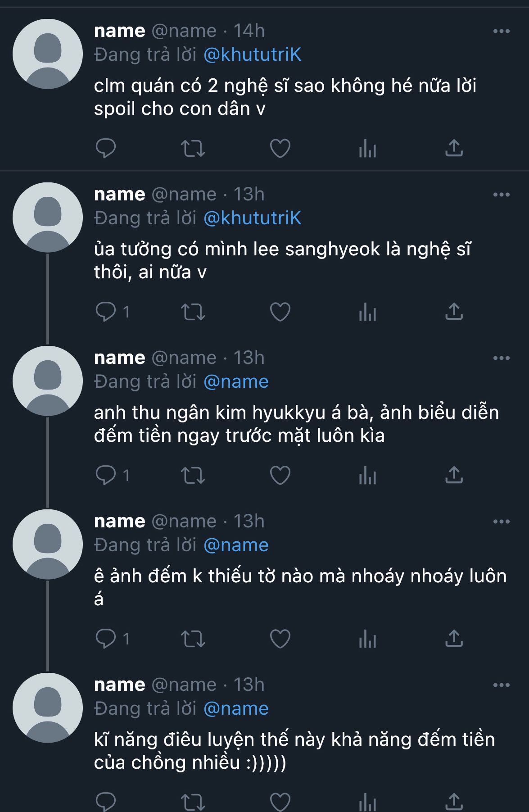Like the "anh thu ngân kim hyukkyu" tweet
This screenshot has height=812, width=529.
(x=280, y=475)
